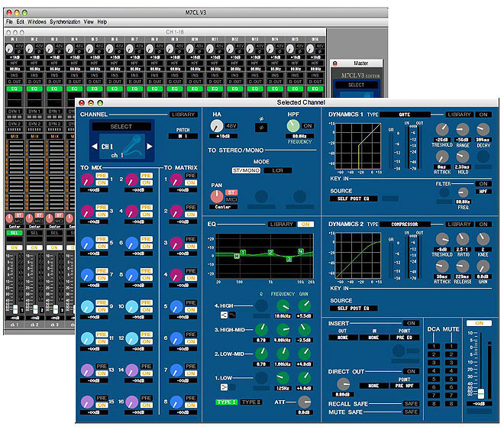
Task: Toggle the 48V phantom power button
Action: (231, 126)
